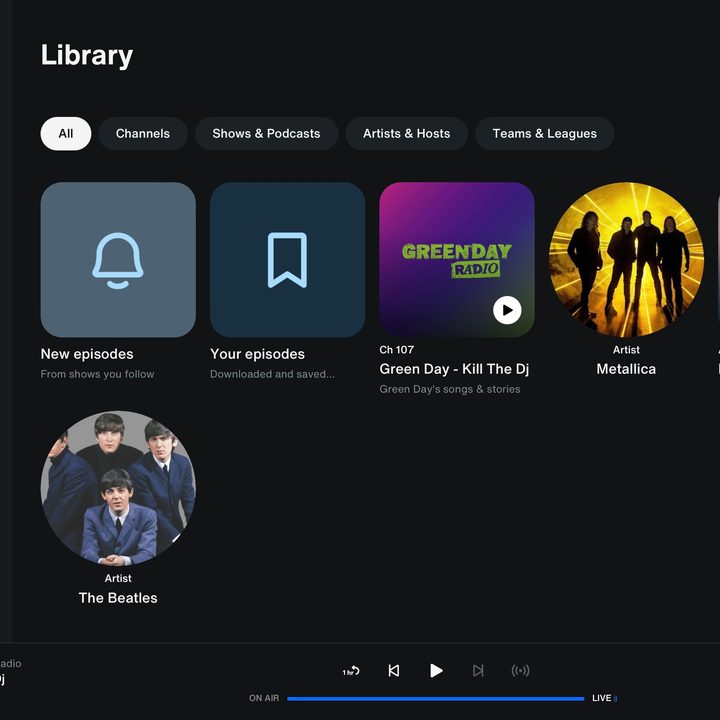Click 'Downloaded and saved...' subtitle
This screenshot has height=720, width=720.
click(272, 374)
